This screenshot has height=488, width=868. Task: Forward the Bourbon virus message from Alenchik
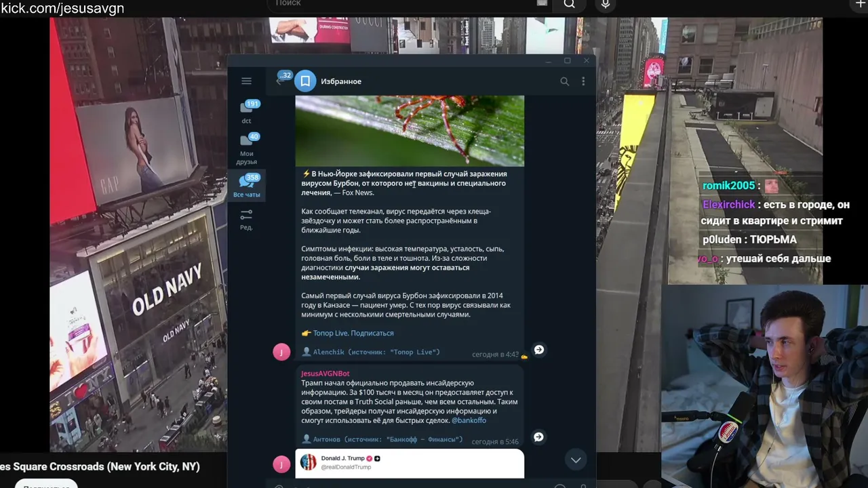(539, 350)
